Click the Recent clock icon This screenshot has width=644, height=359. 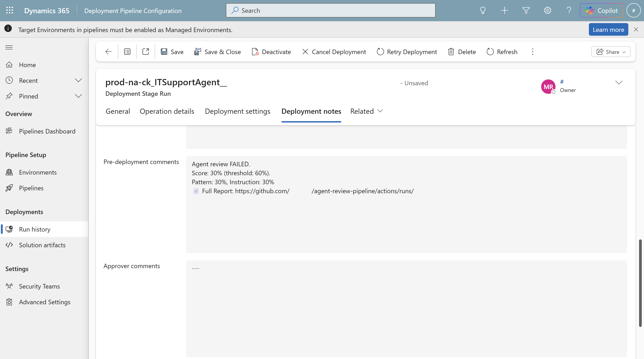(9, 80)
